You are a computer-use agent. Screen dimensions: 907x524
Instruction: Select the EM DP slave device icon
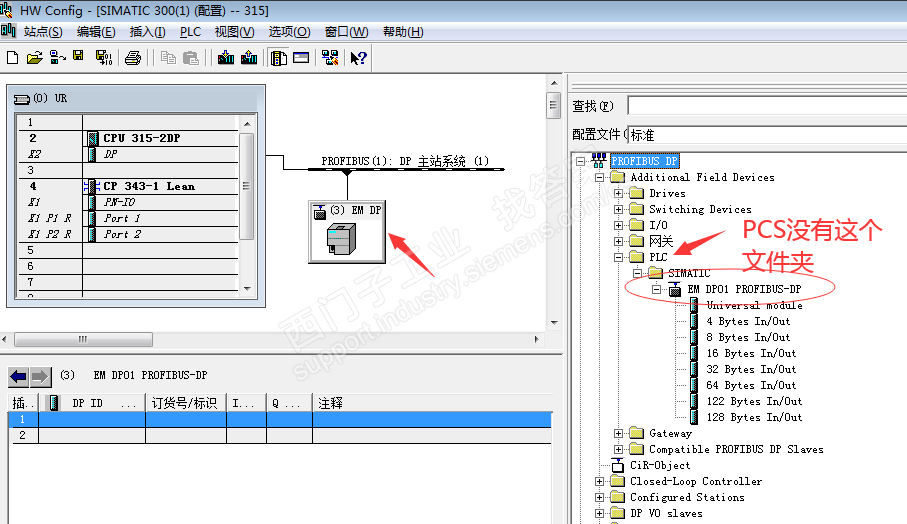341,239
